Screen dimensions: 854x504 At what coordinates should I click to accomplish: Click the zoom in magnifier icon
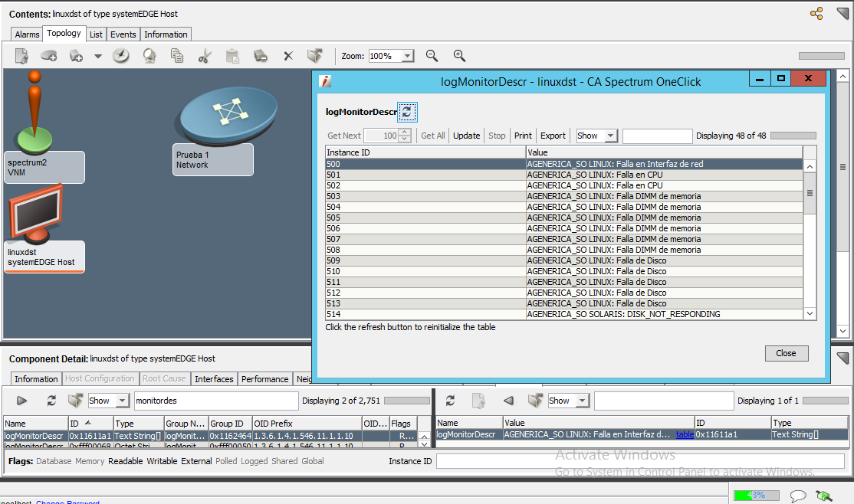pos(459,55)
